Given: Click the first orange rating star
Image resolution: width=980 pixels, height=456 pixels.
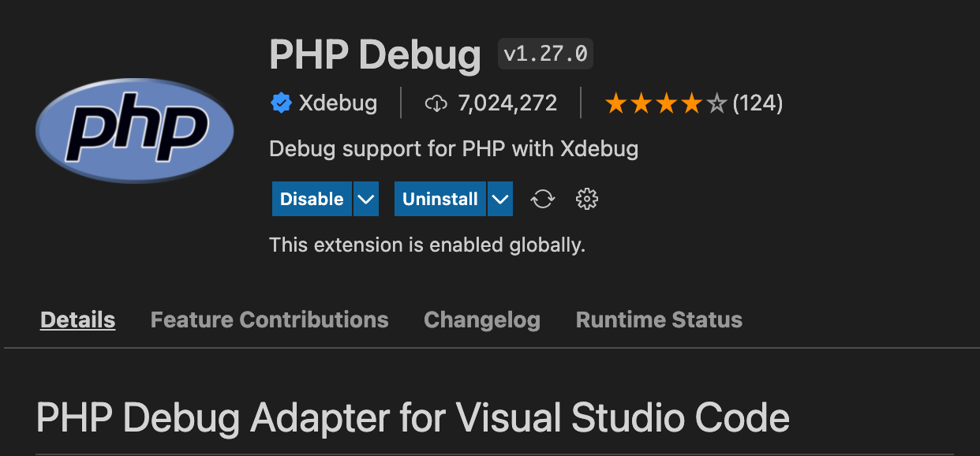Looking at the screenshot, I should pyautogui.click(x=615, y=103).
